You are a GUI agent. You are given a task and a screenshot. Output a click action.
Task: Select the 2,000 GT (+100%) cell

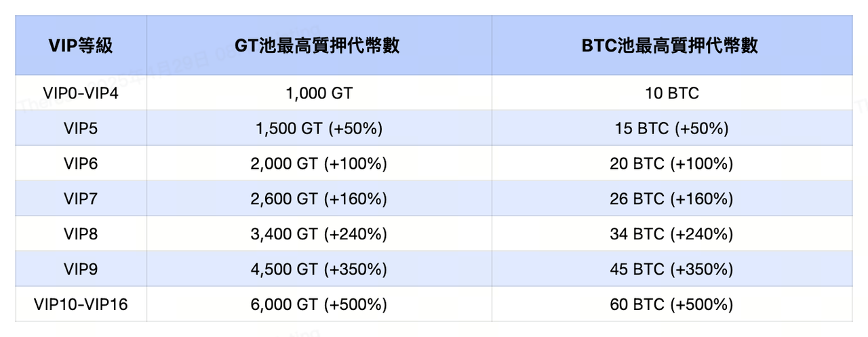[x=319, y=163]
